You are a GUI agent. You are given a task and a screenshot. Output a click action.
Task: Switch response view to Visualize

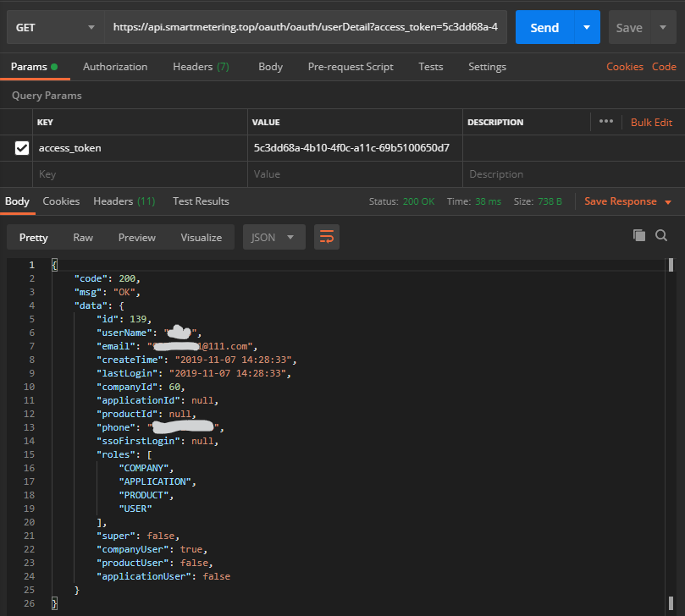202,238
